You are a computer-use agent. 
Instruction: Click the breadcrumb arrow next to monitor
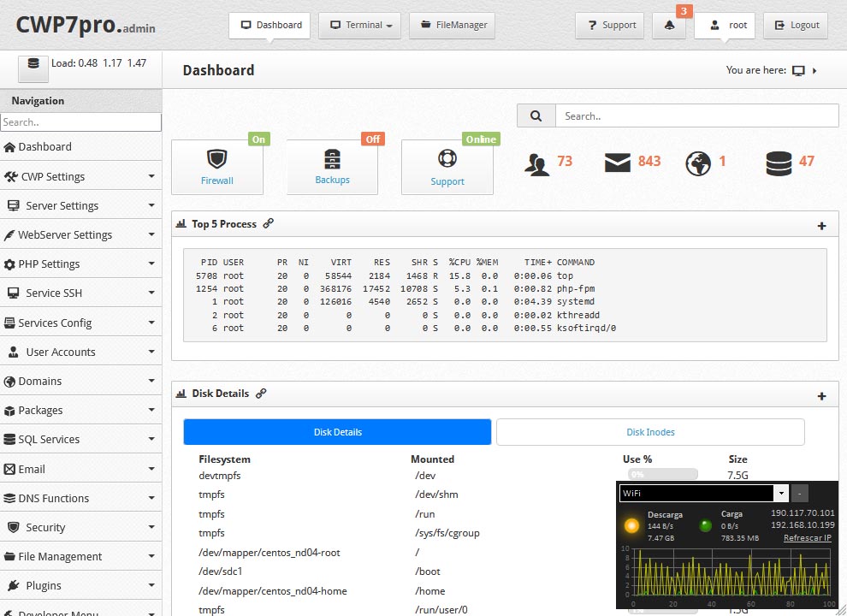click(x=814, y=71)
